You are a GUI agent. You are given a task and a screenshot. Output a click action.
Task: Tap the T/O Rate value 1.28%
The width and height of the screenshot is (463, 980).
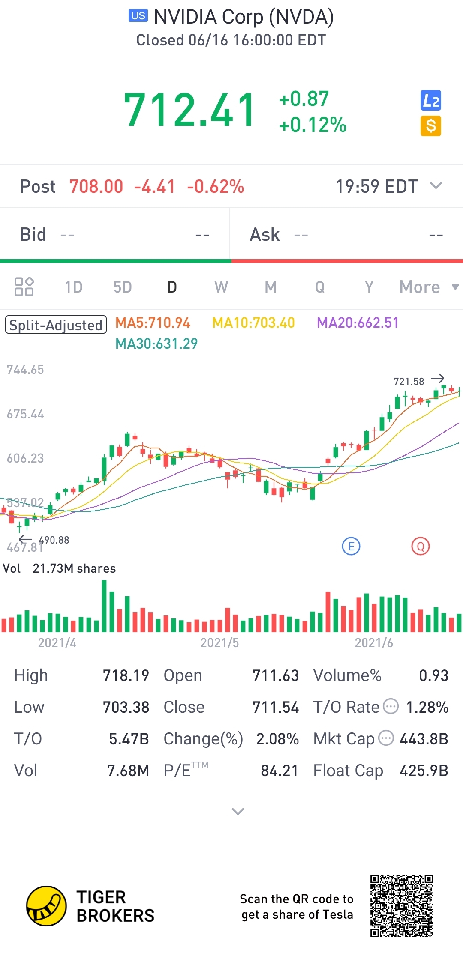click(427, 707)
